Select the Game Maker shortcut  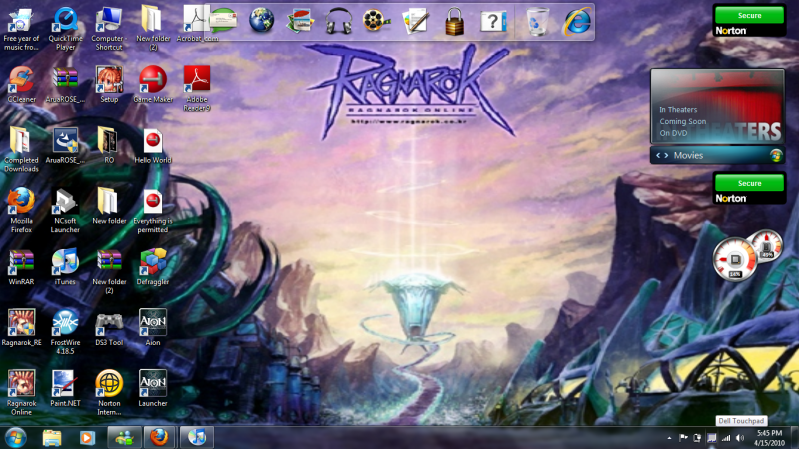click(x=153, y=79)
